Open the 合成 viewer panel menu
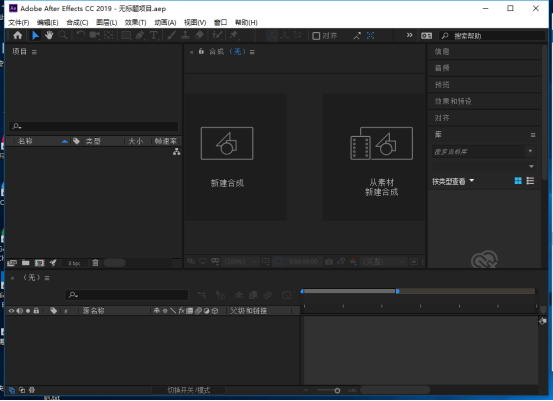 [x=252, y=52]
